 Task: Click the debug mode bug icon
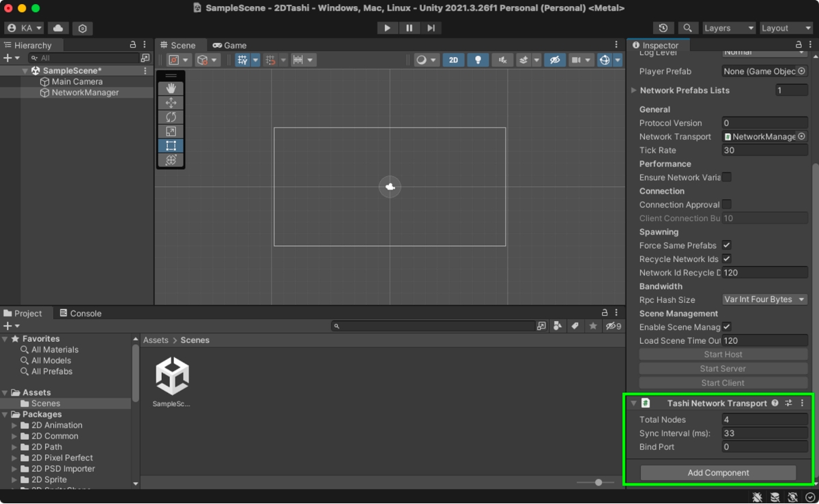click(x=758, y=497)
